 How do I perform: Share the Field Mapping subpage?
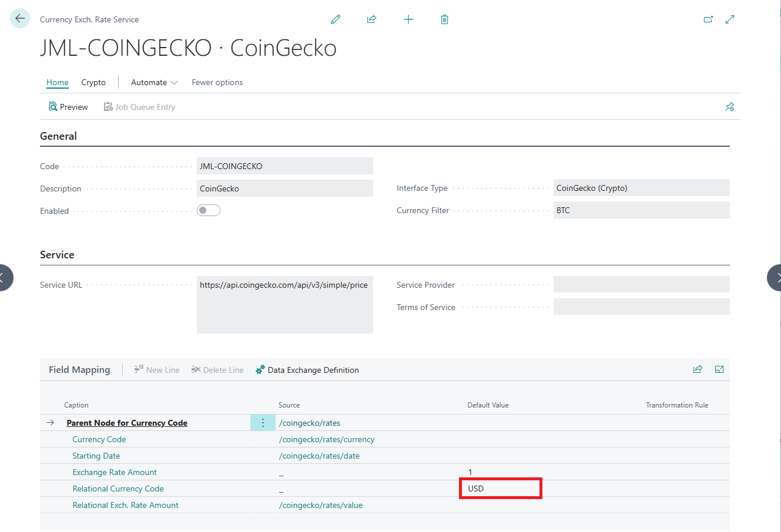(698, 369)
